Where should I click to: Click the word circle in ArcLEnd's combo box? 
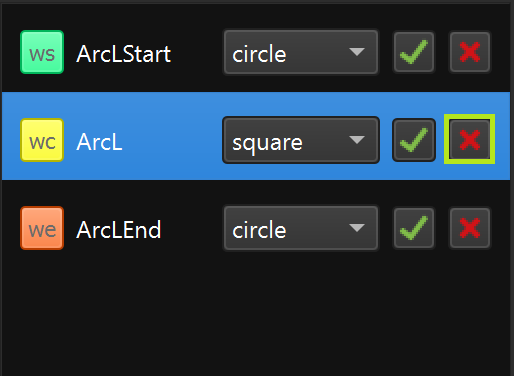coord(259,230)
